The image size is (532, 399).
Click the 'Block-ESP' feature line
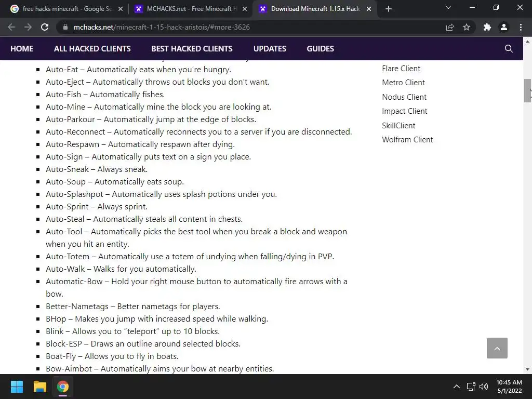tap(143, 344)
